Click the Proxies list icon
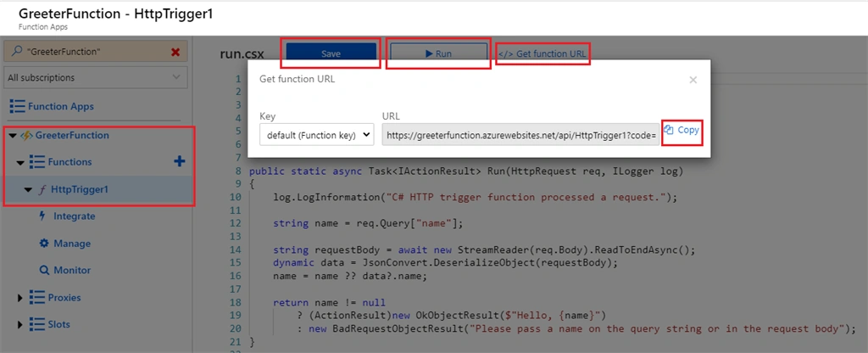 click(x=37, y=298)
